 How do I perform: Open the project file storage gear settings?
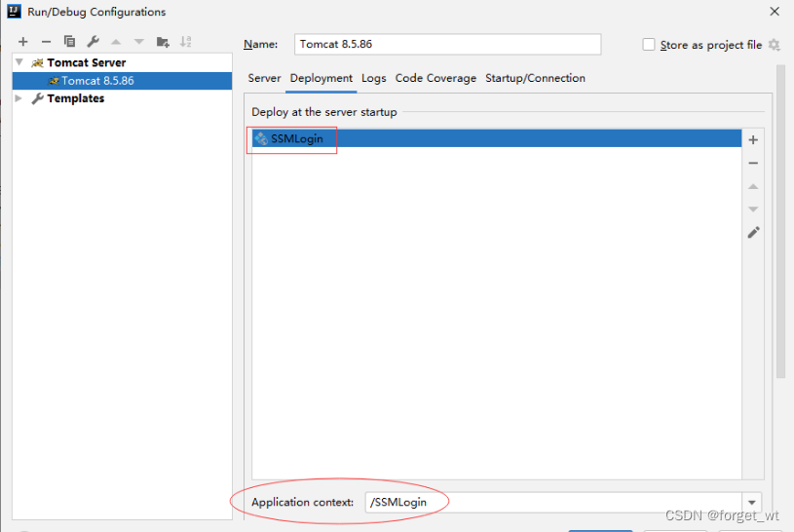coord(775,45)
